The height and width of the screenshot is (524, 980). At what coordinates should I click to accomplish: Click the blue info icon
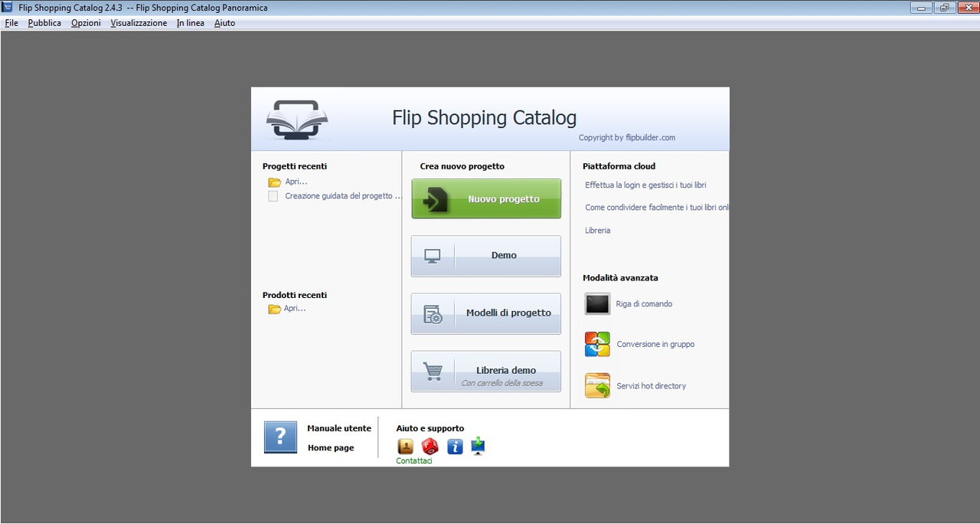(x=455, y=447)
